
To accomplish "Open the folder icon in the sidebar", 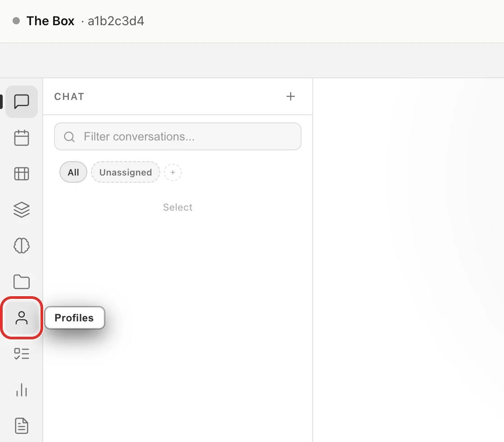I will (x=22, y=282).
